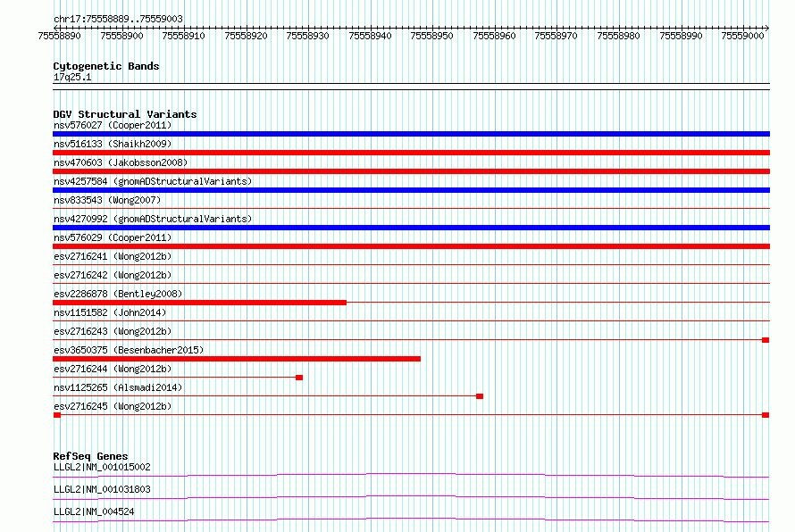Open variant esv3650375 (Besenbacher2015) label

(x=129, y=350)
